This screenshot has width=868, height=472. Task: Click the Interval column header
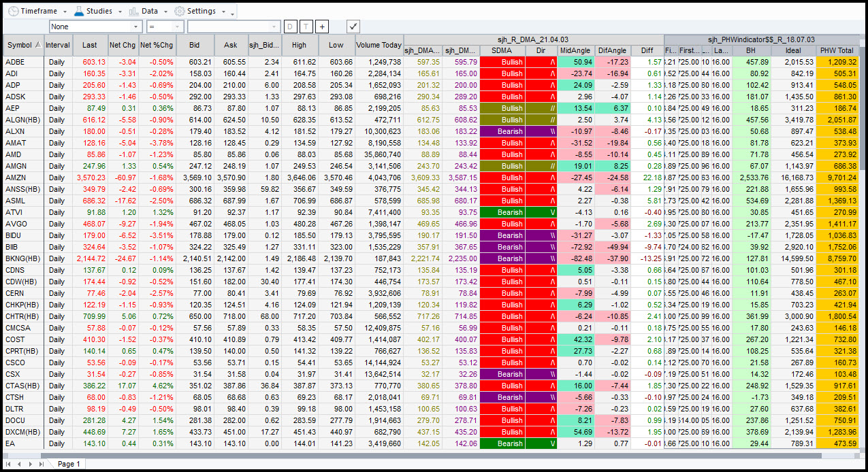tap(59, 45)
